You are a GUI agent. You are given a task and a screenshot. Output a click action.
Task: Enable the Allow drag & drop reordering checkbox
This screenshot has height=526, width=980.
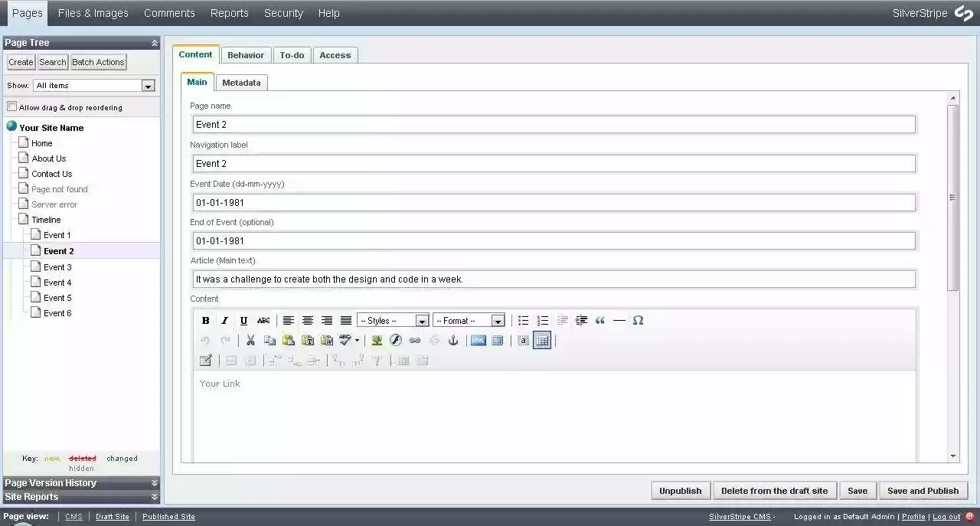12,107
